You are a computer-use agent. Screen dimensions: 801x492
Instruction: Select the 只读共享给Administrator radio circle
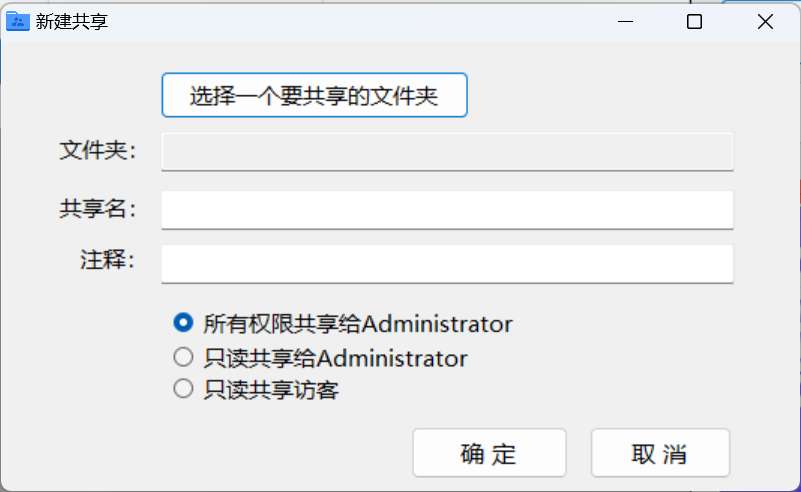click(x=183, y=357)
